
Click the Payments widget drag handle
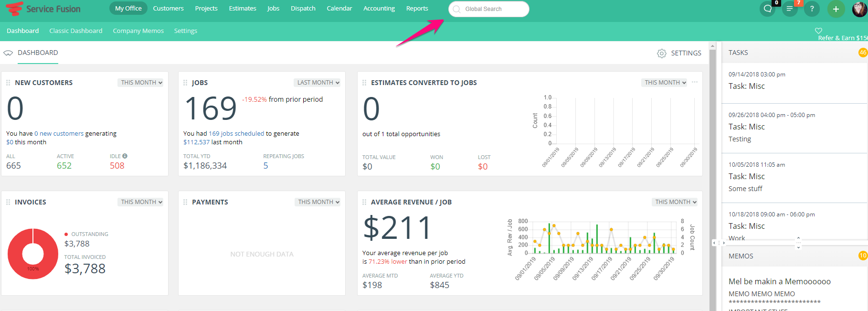[x=185, y=202]
